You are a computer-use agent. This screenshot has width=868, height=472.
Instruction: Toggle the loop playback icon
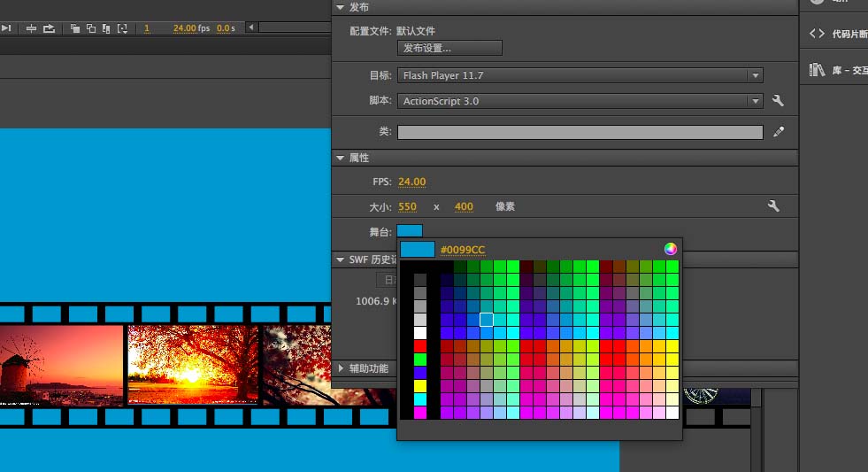(x=50, y=28)
